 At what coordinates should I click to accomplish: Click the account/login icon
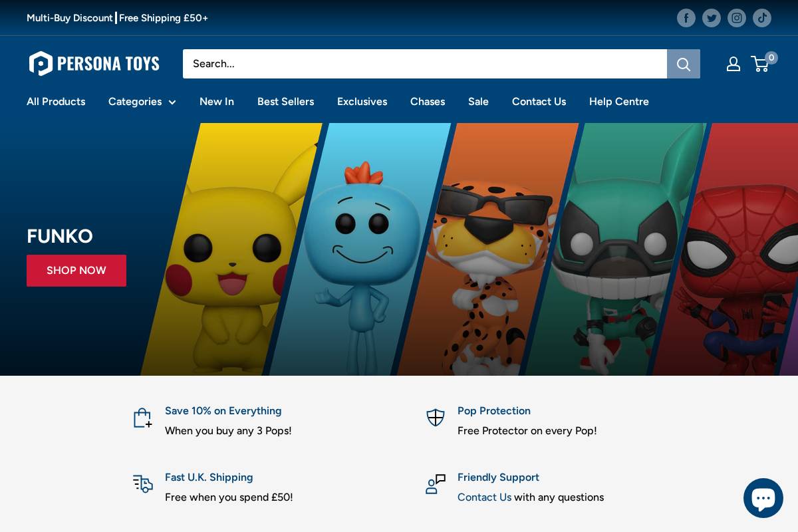[x=733, y=64]
